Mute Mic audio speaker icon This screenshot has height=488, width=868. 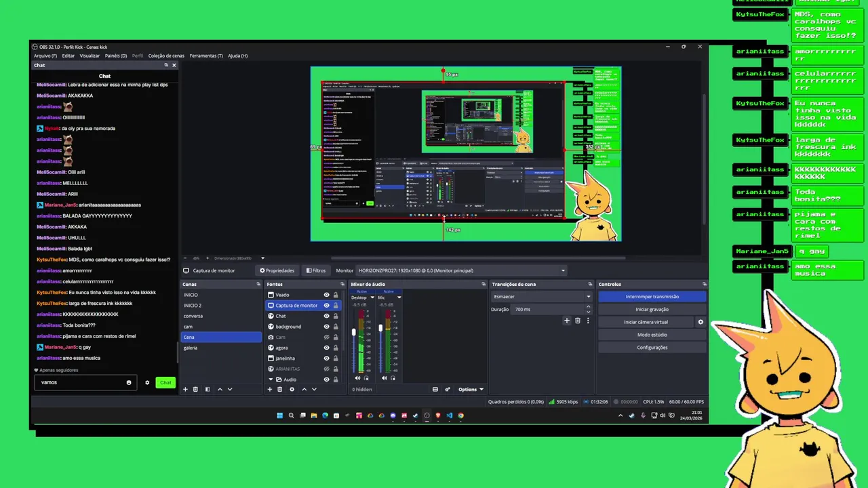tap(384, 378)
